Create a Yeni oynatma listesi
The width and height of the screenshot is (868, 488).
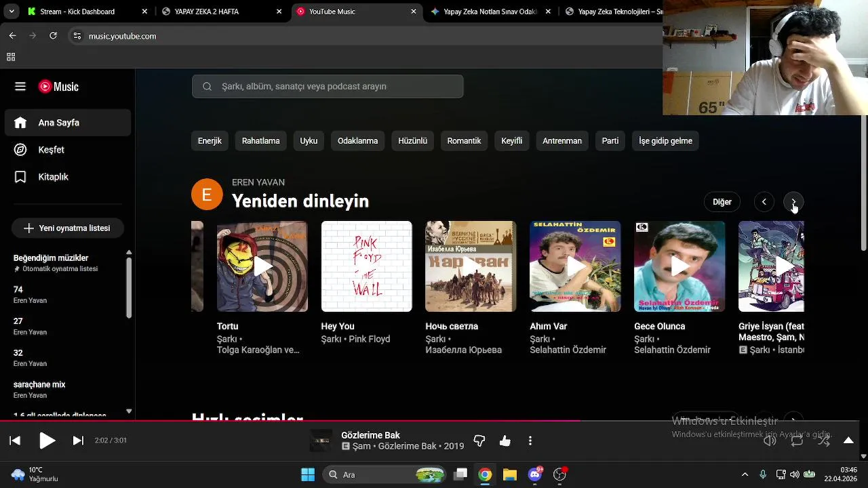66,228
